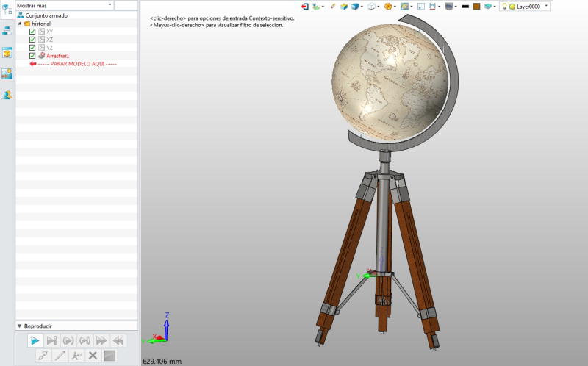Collapse the historial tree folder
Image resolution: width=588 pixels, height=366 pixels.
[20, 24]
